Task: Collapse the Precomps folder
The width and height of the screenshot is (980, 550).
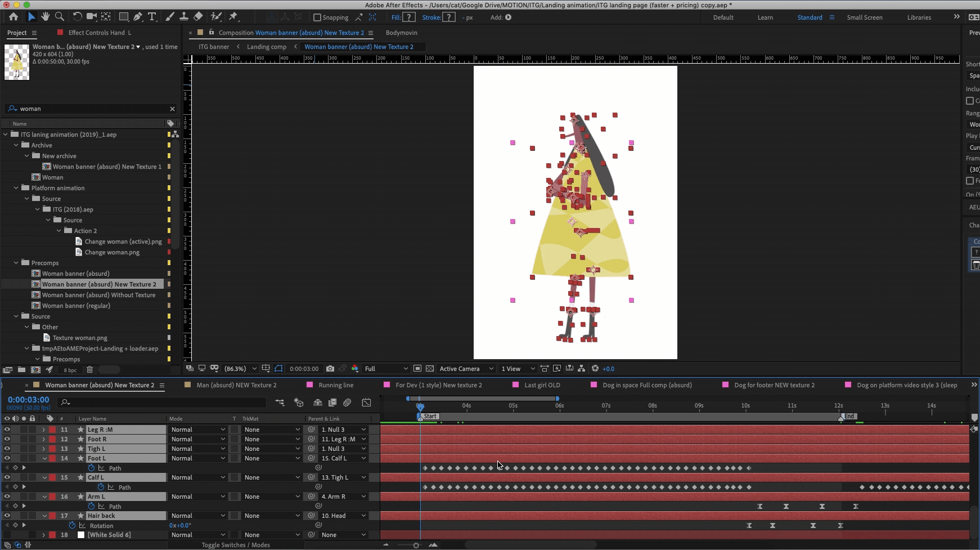Action: point(16,263)
